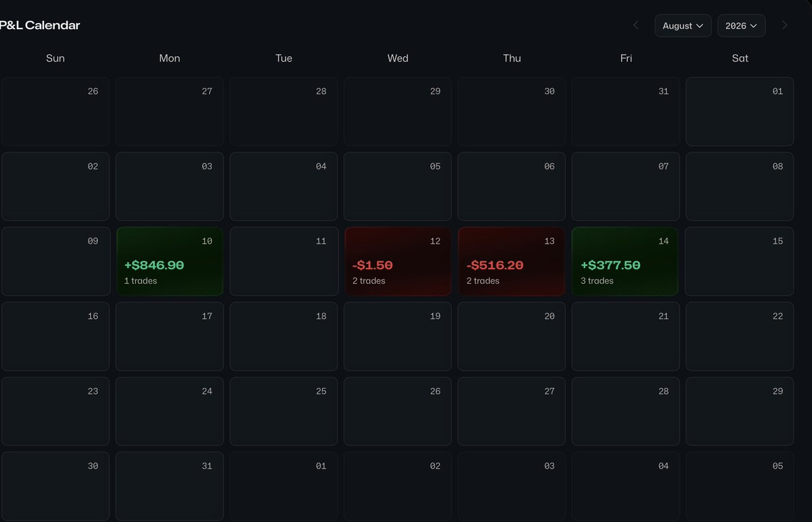Select the day cell for August 18
This screenshot has width=812, height=522.
point(284,336)
